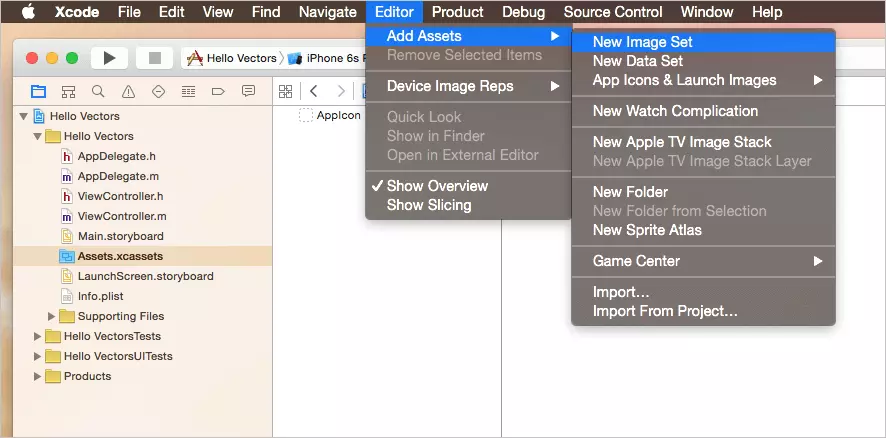Open the Symbol navigator icon
Image resolution: width=886 pixels, height=438 pixels.
click(x=68, y=92)
